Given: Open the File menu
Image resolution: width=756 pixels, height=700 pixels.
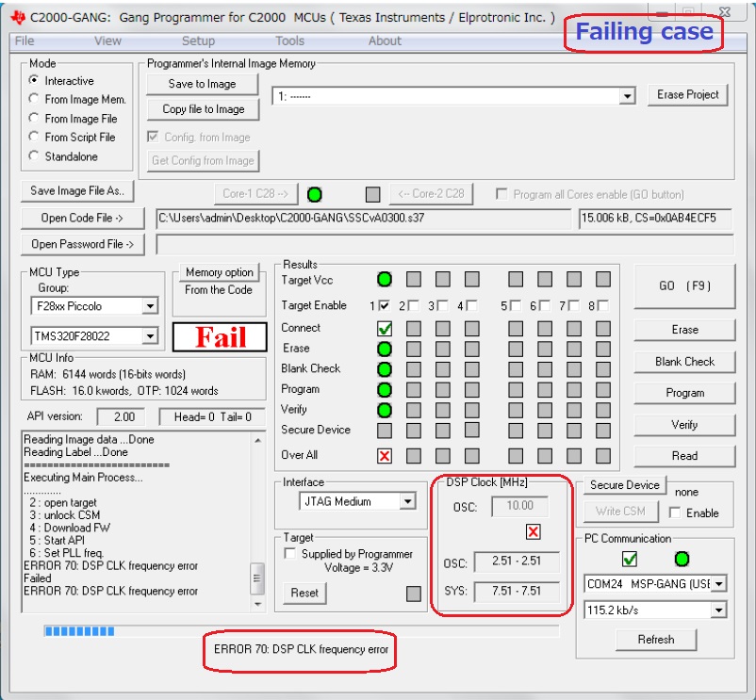Looking at the screenshot, I should coord(25,41).
